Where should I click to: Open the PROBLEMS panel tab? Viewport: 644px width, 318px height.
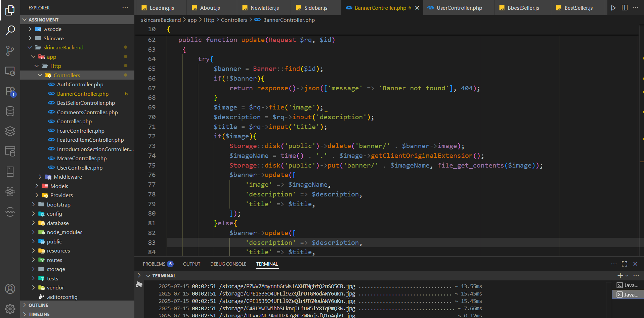tap(158, 264)
